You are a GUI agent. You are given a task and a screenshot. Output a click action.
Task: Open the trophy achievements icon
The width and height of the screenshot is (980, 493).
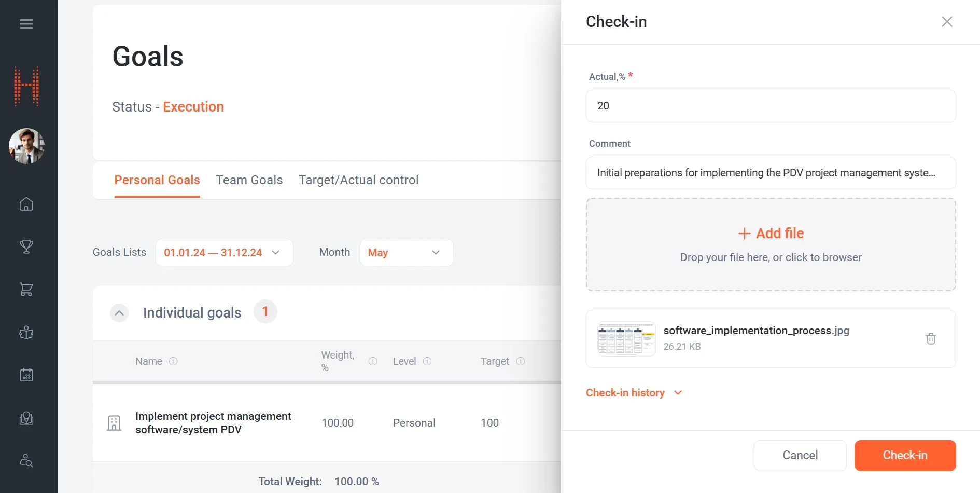26,246
